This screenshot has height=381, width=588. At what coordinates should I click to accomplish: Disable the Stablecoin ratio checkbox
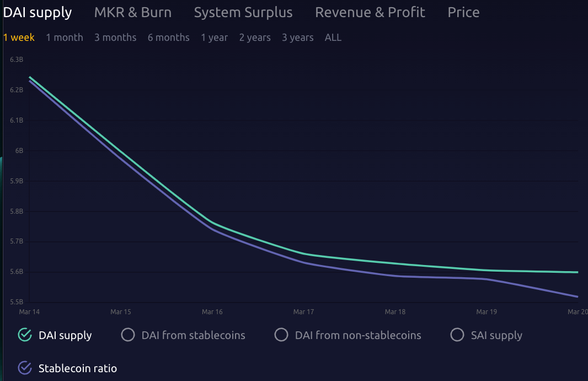24,368
